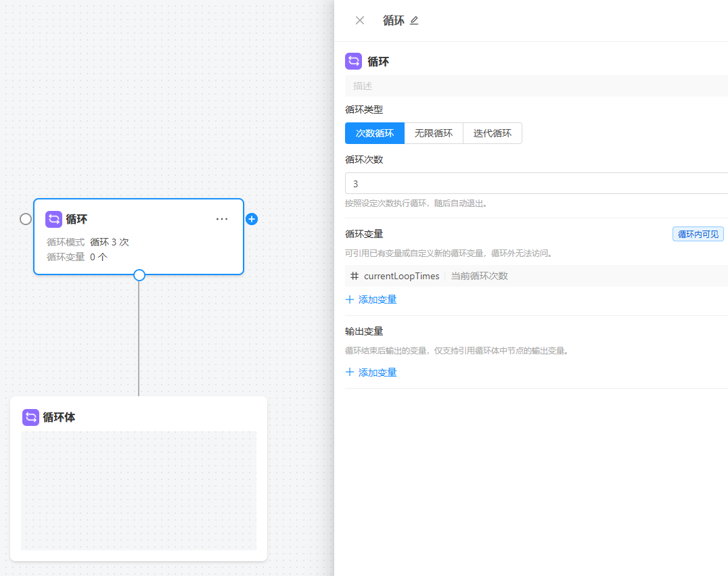Select the 次数循环 loop type

[x=374, y=133]
